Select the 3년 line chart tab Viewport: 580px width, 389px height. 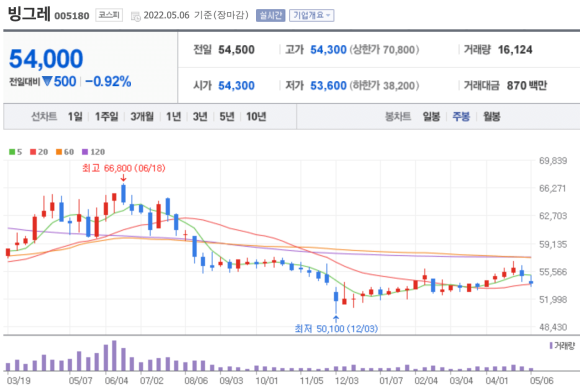pos(200,116)
